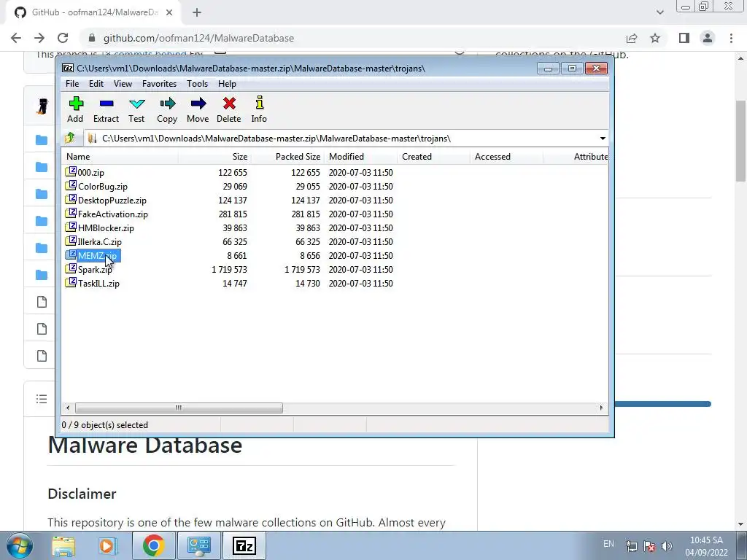The width and height of the screenshot is (747, 560).
Task: Run the Test archive tool
Action: pyautogui.click(x=136, y=110)
